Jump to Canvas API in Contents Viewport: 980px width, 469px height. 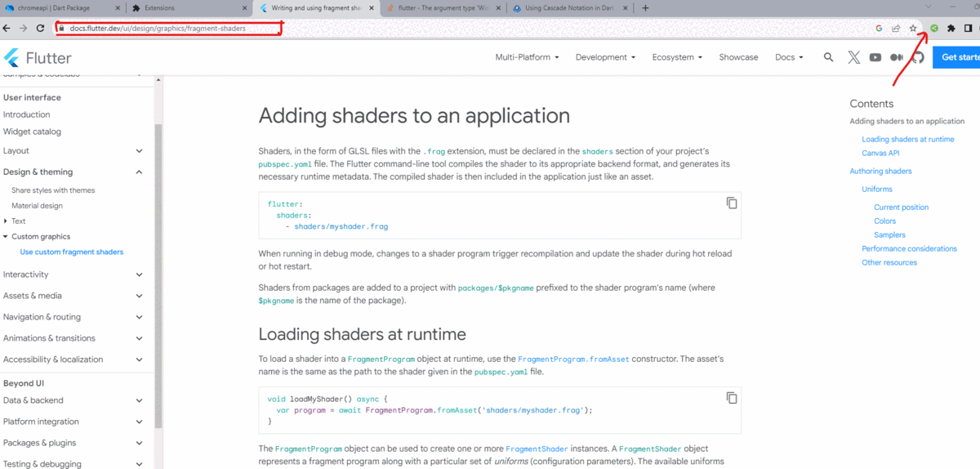click(x=880, y=153)
